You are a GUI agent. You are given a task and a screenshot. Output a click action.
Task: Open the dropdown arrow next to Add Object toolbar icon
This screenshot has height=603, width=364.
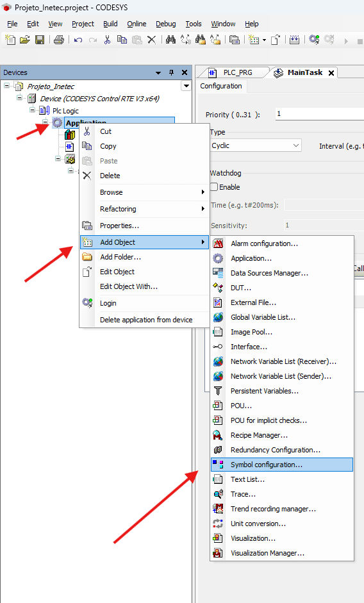[264, 40]
